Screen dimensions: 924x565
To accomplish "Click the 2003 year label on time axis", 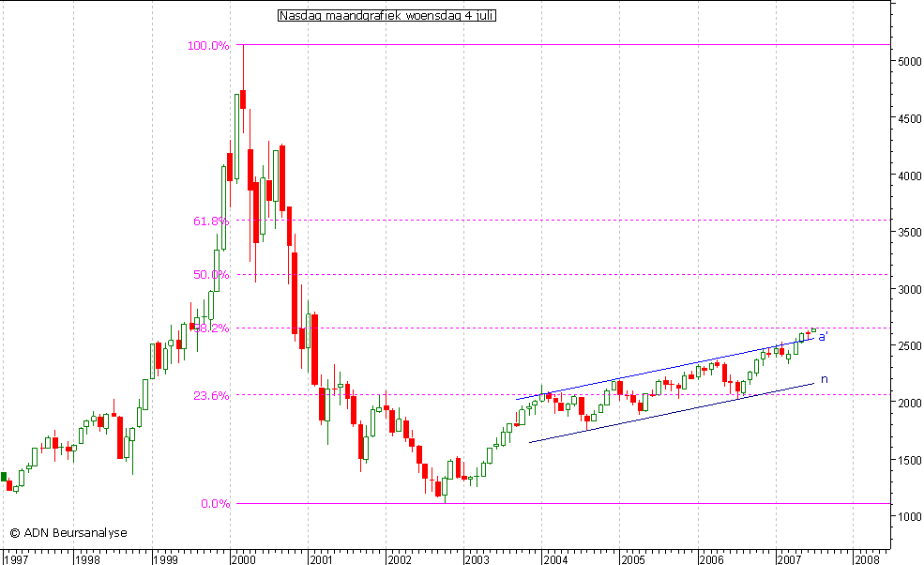I will point(477,559).
